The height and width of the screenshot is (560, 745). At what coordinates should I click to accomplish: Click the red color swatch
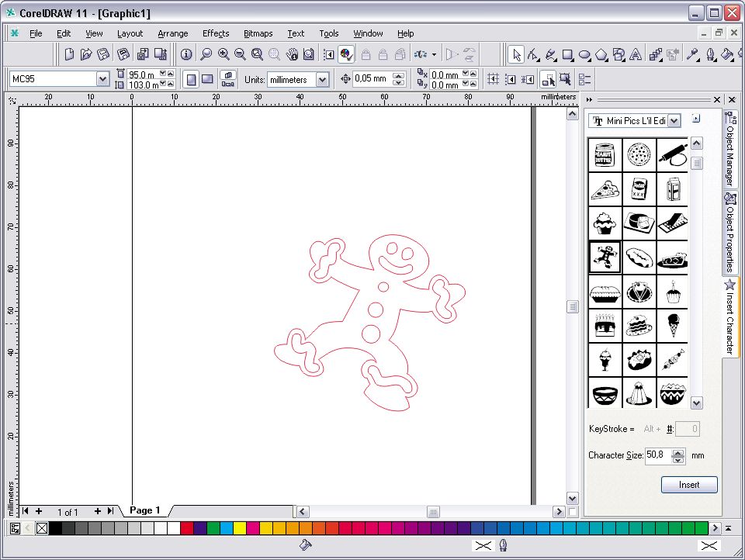pyautogui.click(x=187, y=528)
